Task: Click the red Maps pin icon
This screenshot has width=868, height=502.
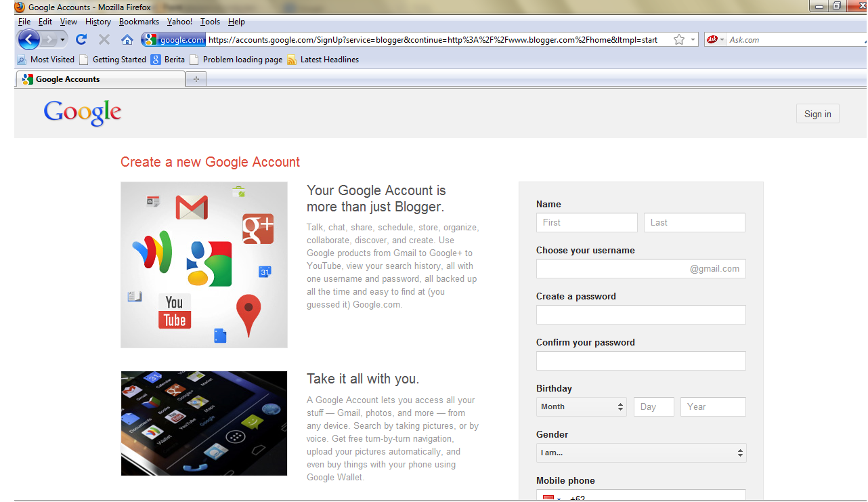Action: coord(248,315)
